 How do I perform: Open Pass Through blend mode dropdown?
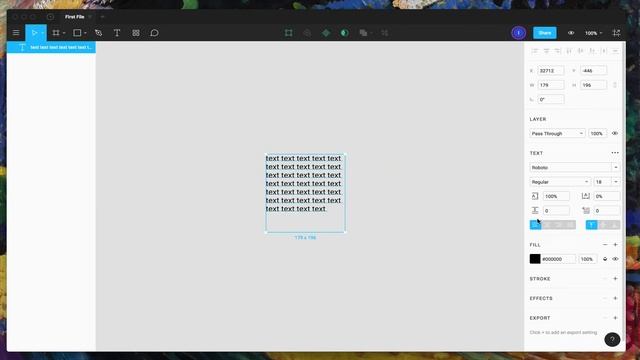(557, 133)
